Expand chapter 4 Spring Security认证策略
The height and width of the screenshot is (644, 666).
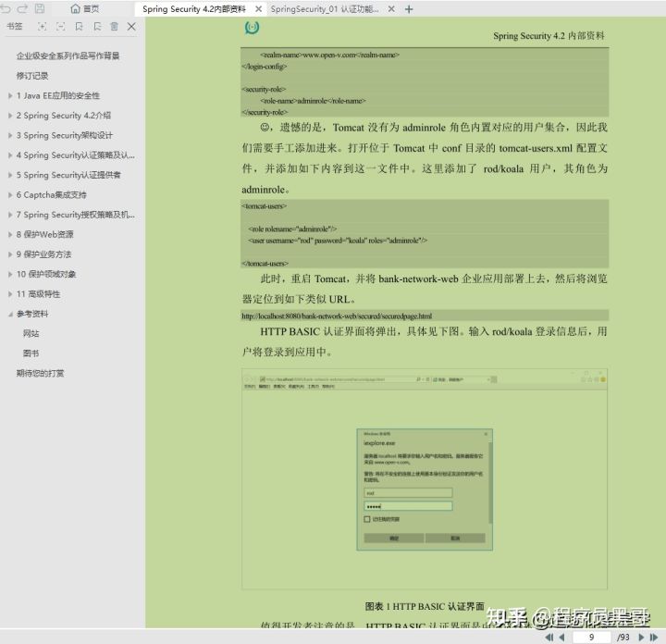(x=10, y=155)
